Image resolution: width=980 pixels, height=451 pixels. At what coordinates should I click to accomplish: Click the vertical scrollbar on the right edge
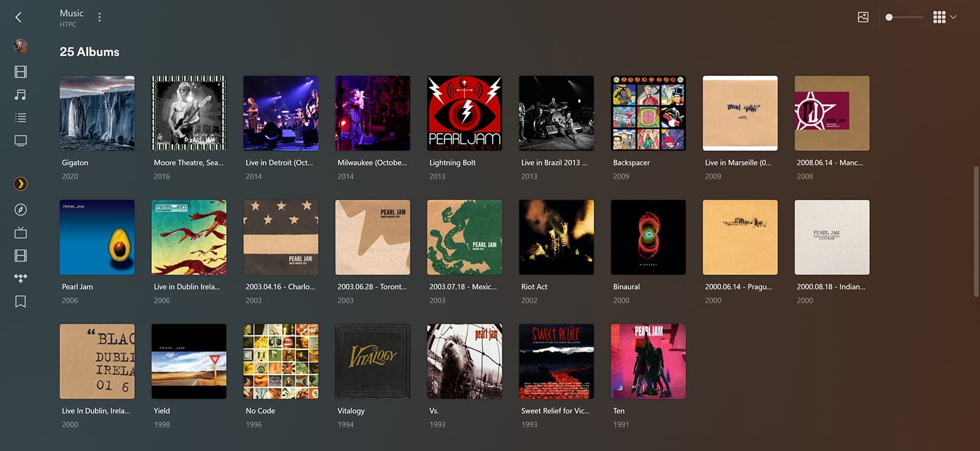(x=976, y=232)
